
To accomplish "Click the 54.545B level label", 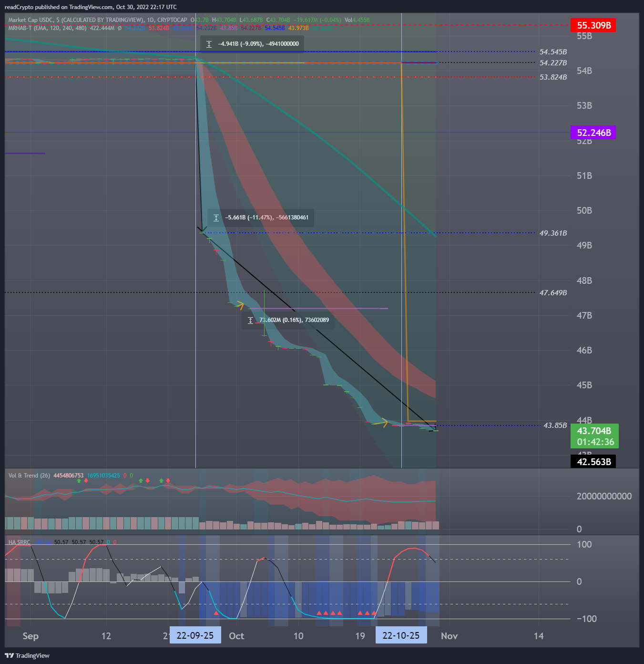I will point(553,52).
